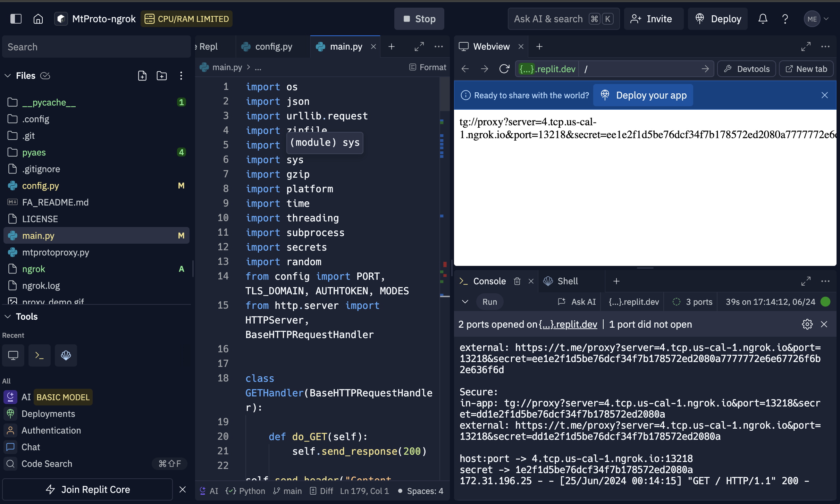Image resolution: width=840 pixels, height=504 pixels.
Task: Go to Replit home icon
Action: [x=38, y=19]
